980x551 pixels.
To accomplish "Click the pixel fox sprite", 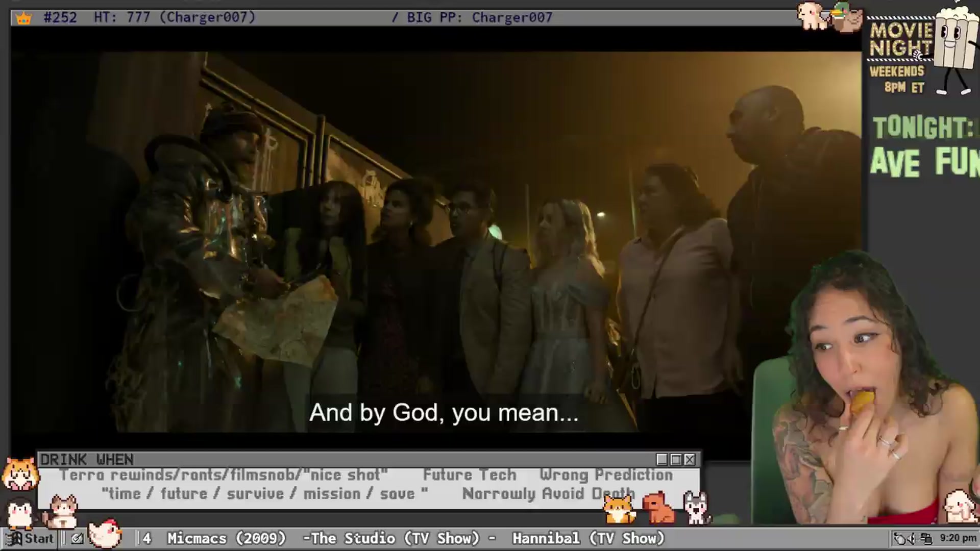I will (620, 509).
